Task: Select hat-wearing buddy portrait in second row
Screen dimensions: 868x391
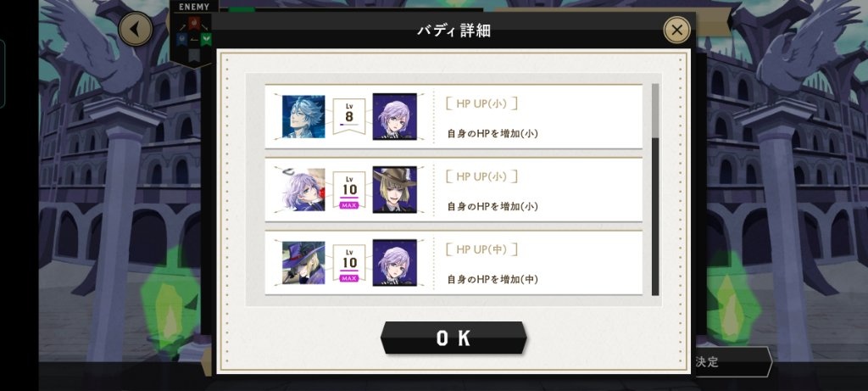Action: (395, 189)
